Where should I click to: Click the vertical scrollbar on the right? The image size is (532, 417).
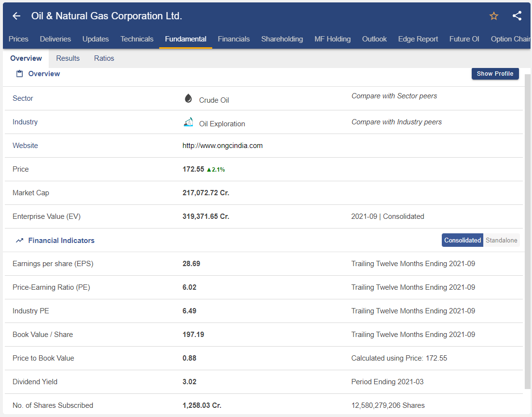coord(527,231)
